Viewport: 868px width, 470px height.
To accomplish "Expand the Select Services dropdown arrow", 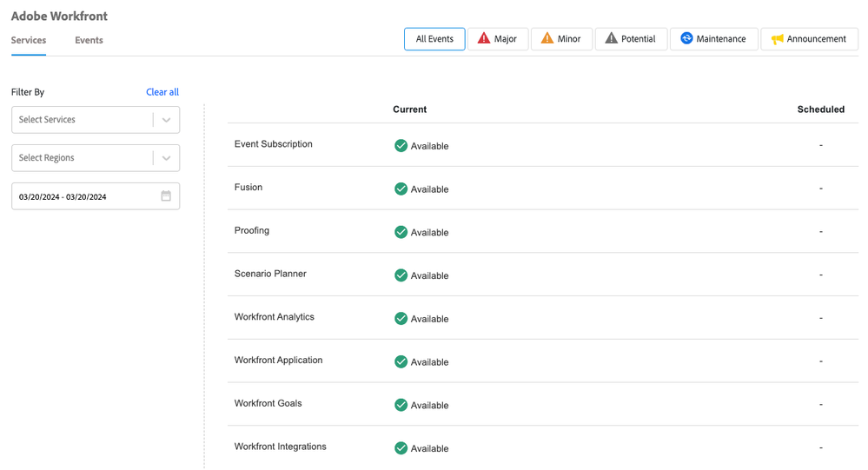I will point(166,120).
